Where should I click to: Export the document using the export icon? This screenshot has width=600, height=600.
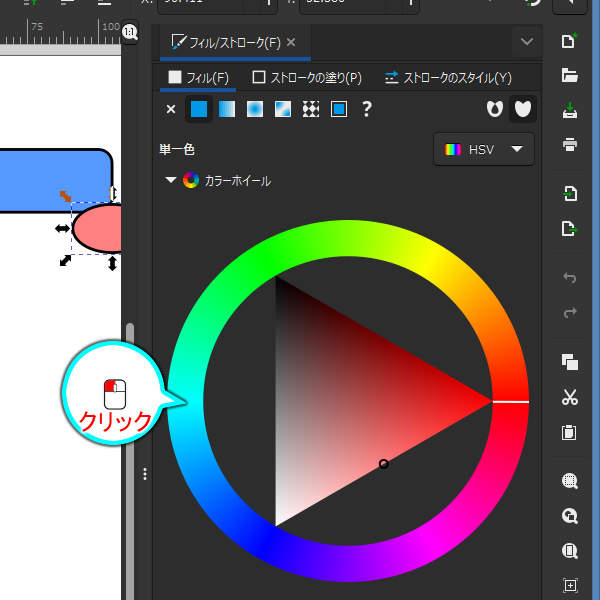tap(569, 229)
